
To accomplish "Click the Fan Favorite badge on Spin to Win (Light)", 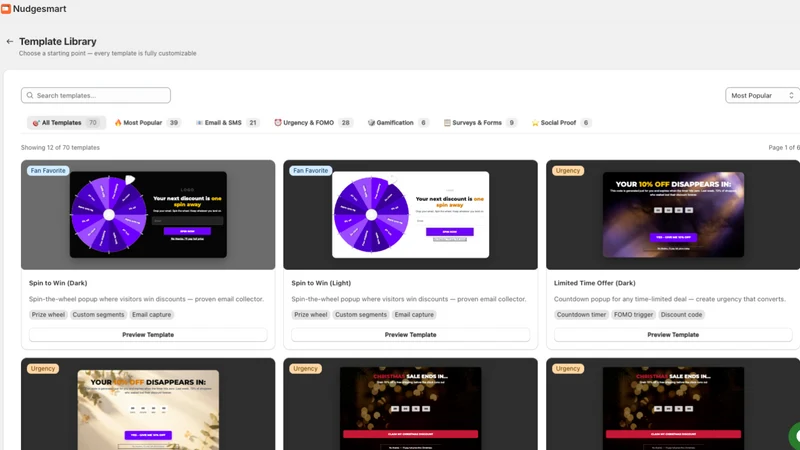I will [x=310, y=170].
